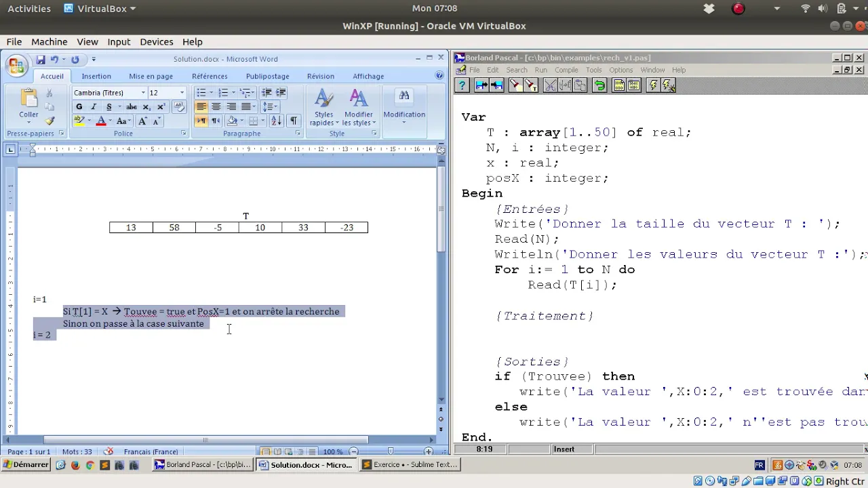Open the font size 12 dropdown
The height and width of the screenshot is (488, 868).
point(182,93)
